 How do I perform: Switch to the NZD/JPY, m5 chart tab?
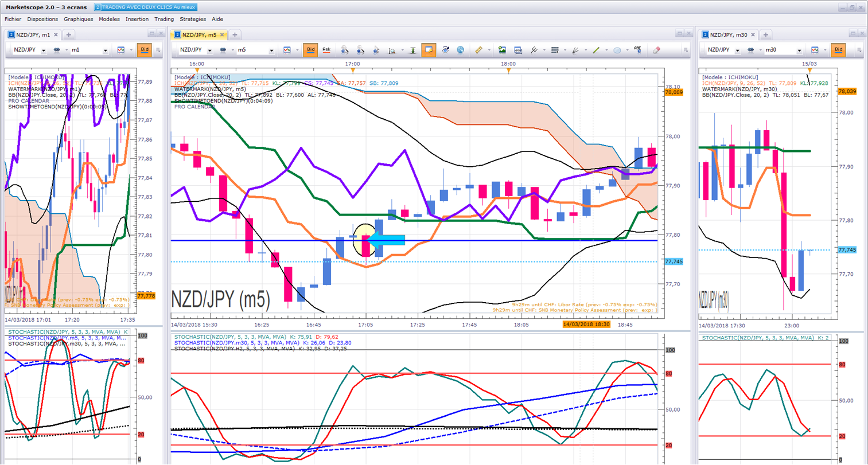[x=199, y=34]
